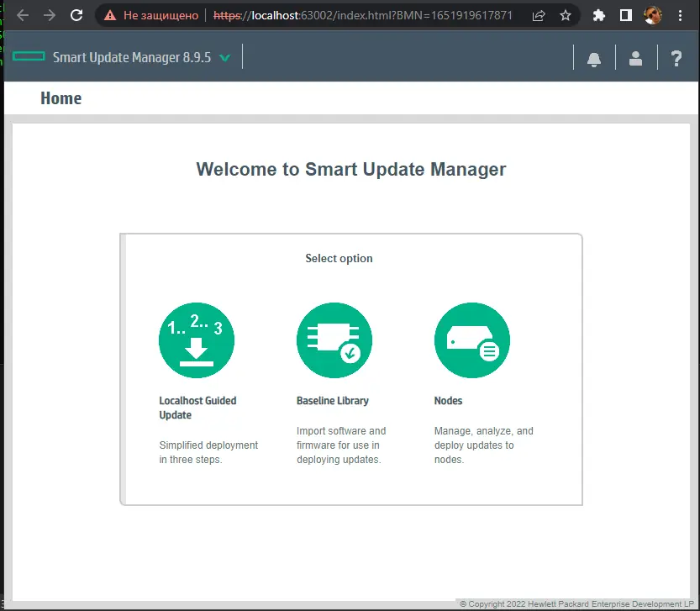Open Baseline Library chip icon
Viewport: 700px width, 611px height.
pos(334,340)
